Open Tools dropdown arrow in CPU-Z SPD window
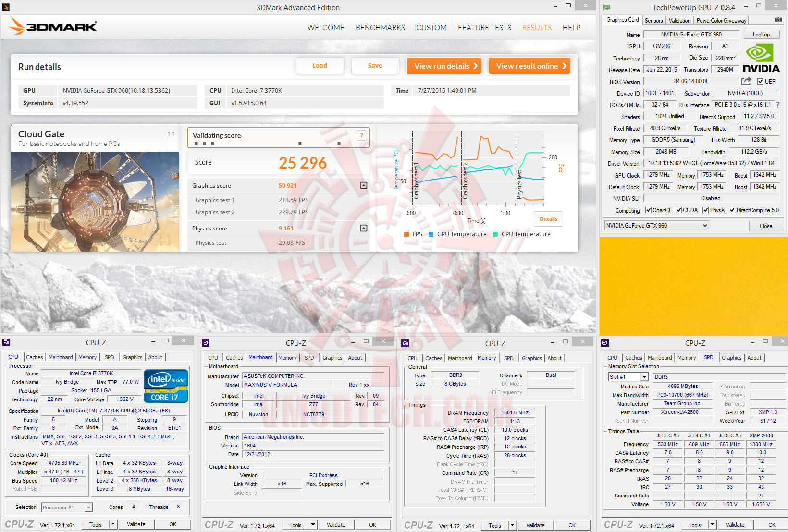The height and width of the screenshot is (532, 788). pos(712,525)
